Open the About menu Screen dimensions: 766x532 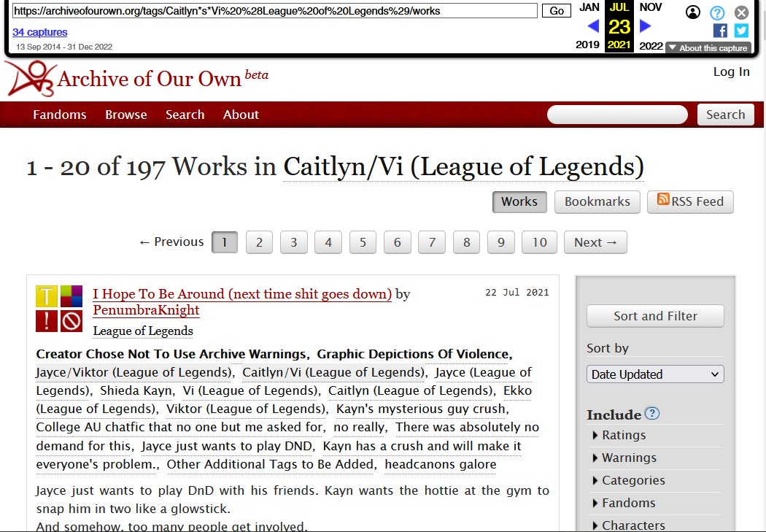pyautogui.click(x=241, y=115)
